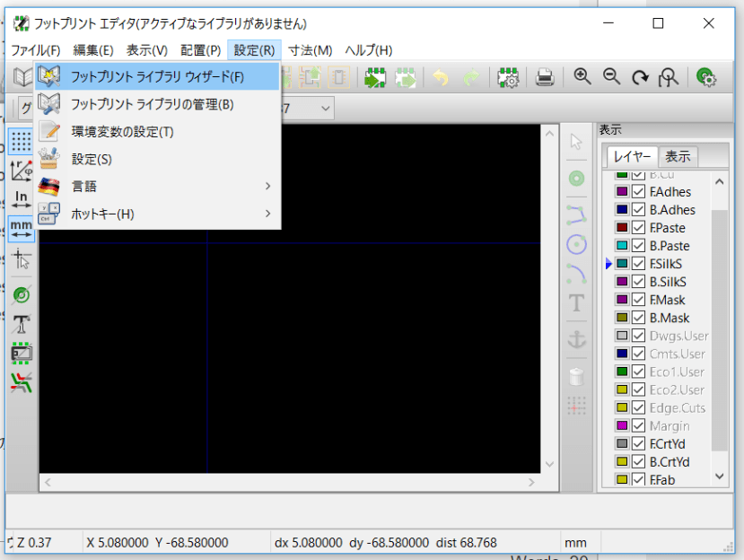Switch units to inches icon
This screenshot has height=560, width=744.
pos(21,199)
